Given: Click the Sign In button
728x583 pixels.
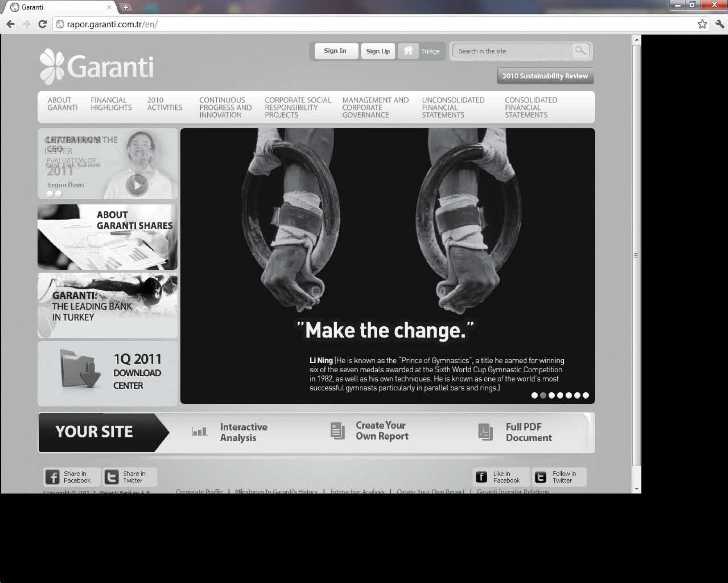Looking at the screenshot, I should [335, 51].
